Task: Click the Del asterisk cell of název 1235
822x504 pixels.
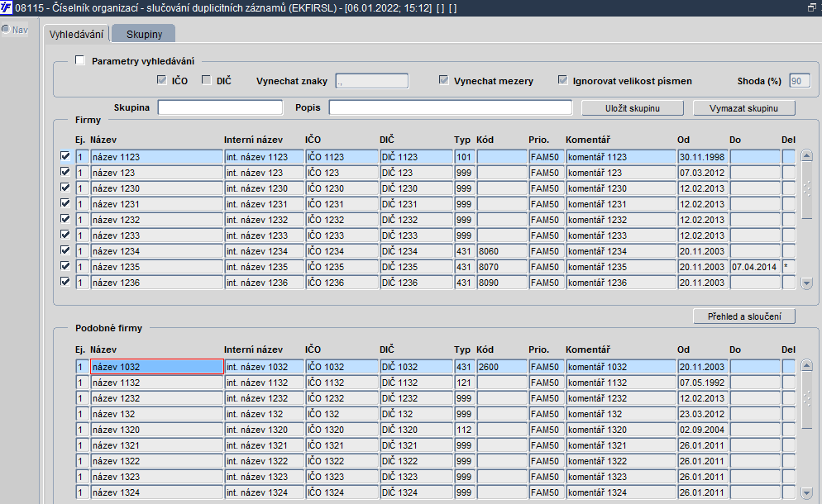Action: (x=788, y=267)
